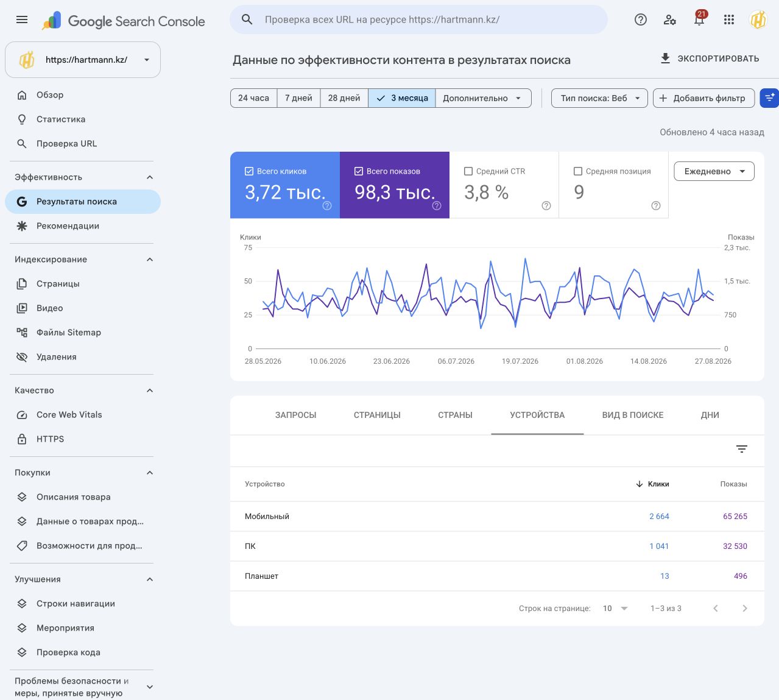Switch to the СТРАНЫ tab
The image size is (779, 700).
click(455, 415)
